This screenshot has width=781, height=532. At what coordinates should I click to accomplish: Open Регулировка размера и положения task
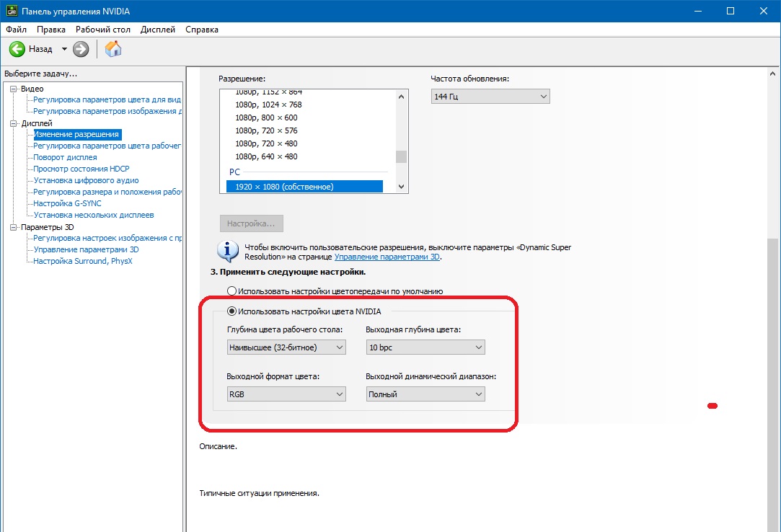click(x=107, y=192)
